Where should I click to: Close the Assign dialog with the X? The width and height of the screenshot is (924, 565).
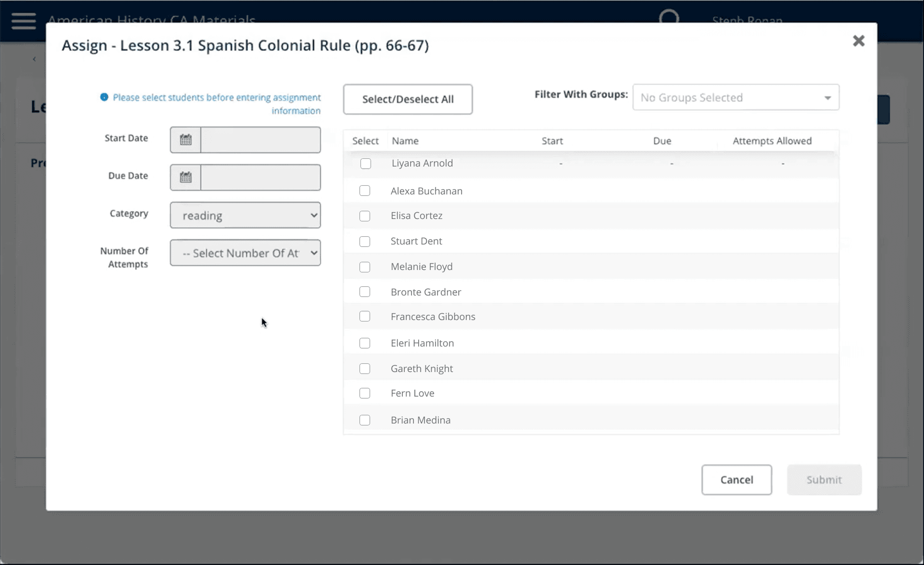[x=859, y=40]
